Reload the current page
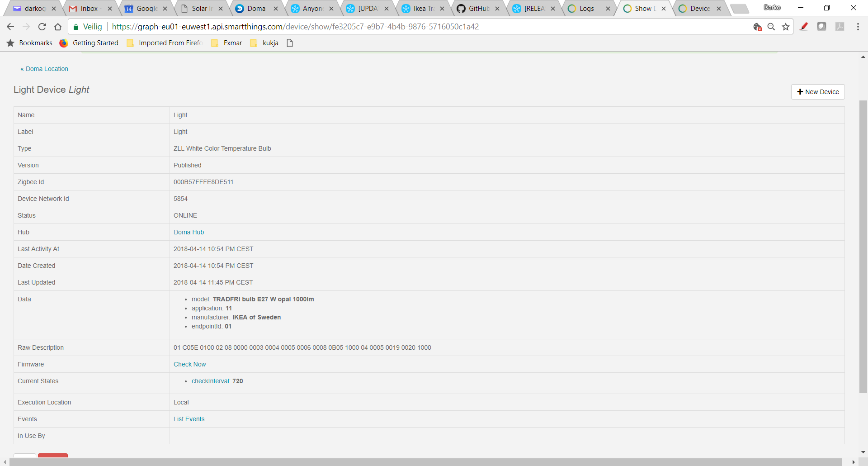Screen dimensions: 868x466 coord(42,27)
